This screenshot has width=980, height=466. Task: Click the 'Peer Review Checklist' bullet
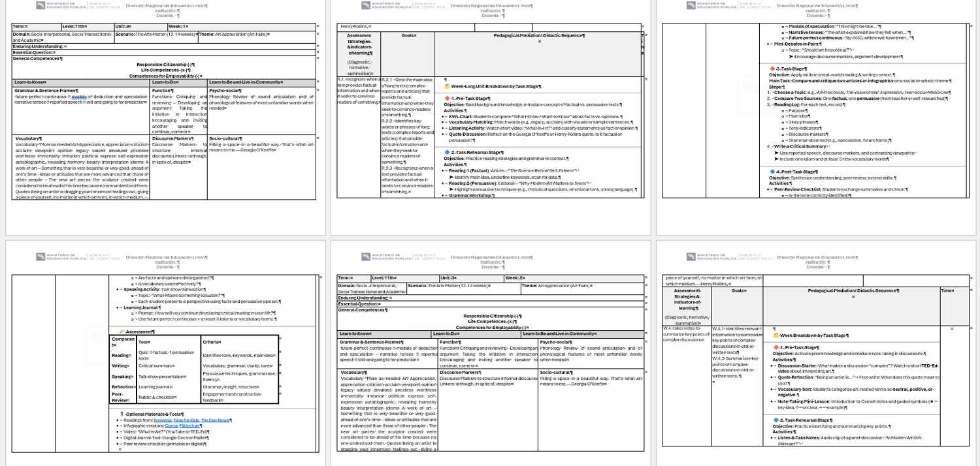click(x=836, y=189)
